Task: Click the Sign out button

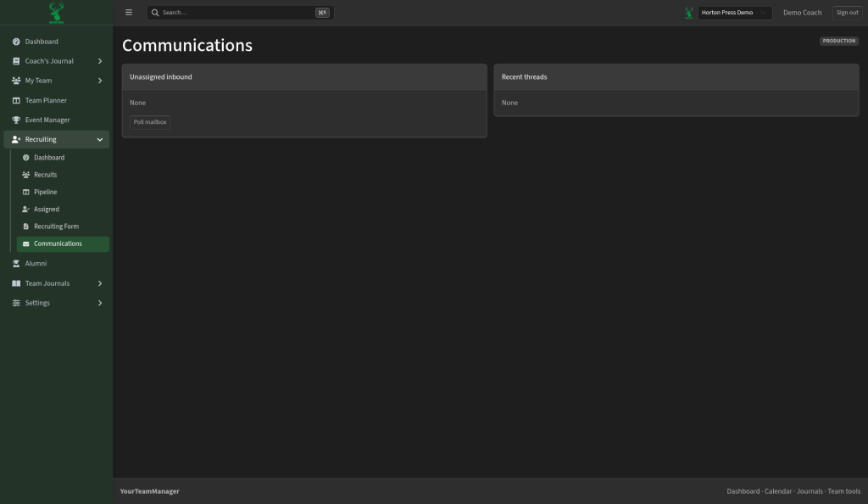Action: [x=847, y=12]
